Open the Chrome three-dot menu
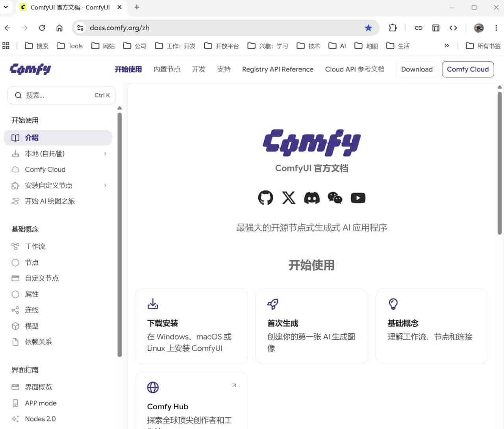This screenshot has width=504, height=429. [x=496, y=28]
